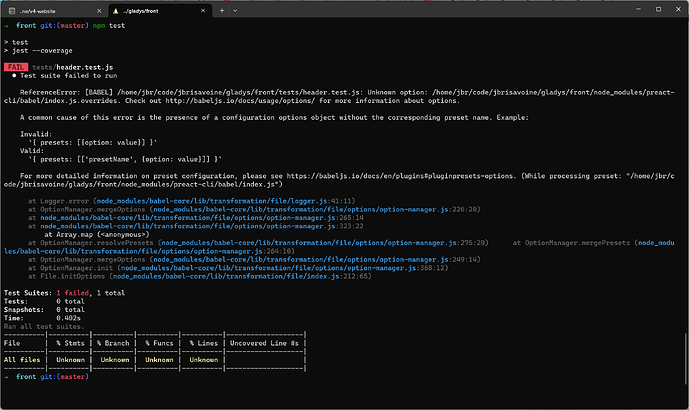This screenshot has width=689, height=410.
Task: Click the 'Time: 0.402s' value
Action: pyautogui.click(x=68, y=318)
